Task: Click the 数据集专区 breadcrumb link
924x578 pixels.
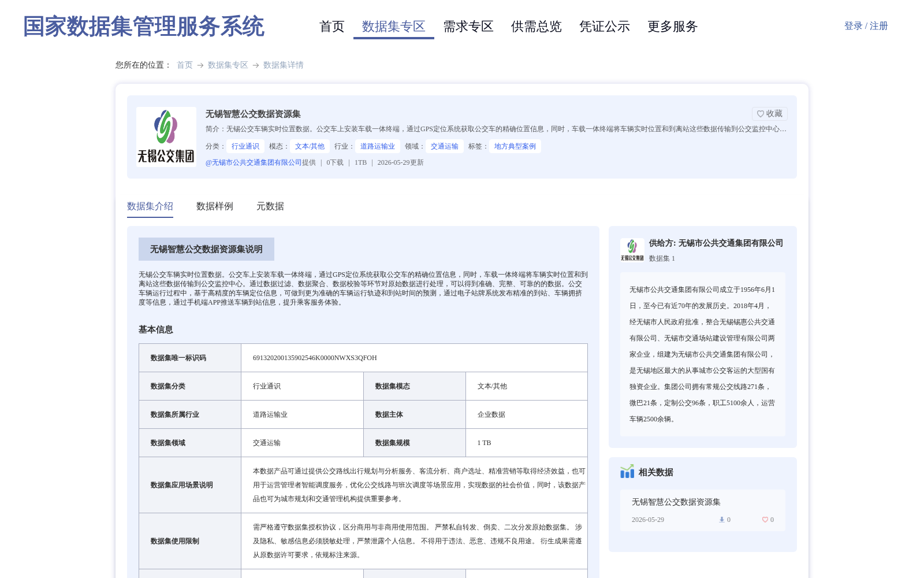Action: click(228, 65)
